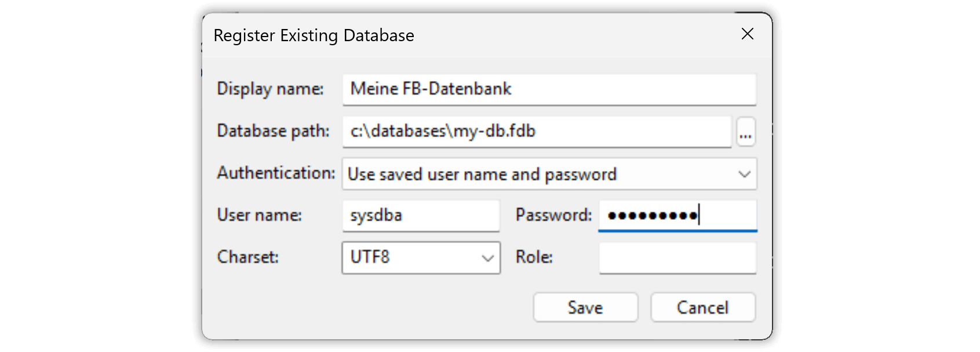
Task: Focus the Display name text field
Action: click(x=548, y=89)
